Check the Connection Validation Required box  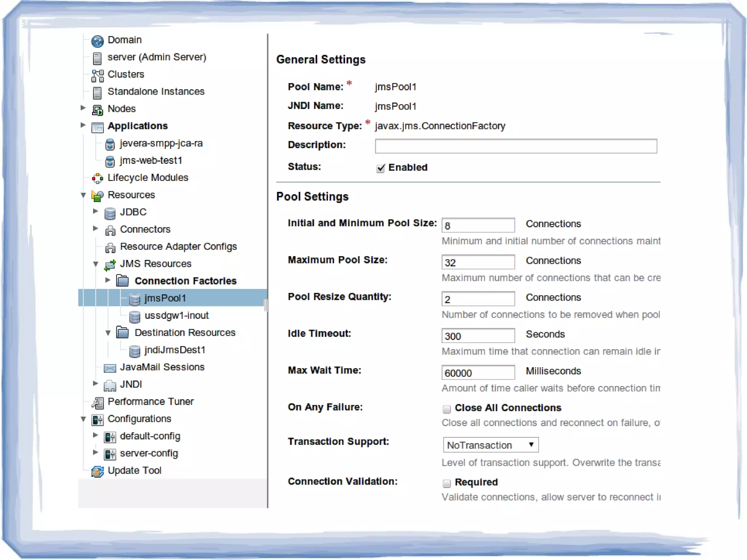point(446,483)
